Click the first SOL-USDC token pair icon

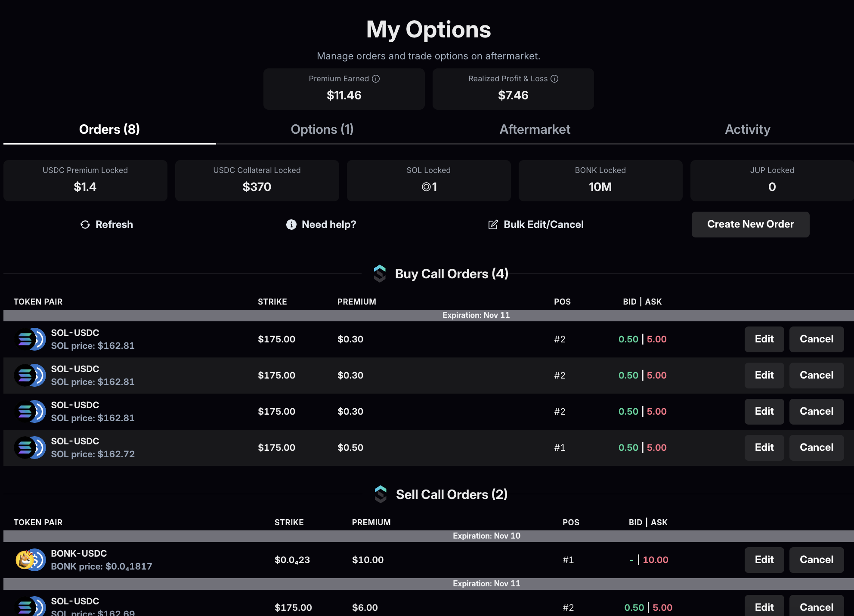[x=30, y=339]
